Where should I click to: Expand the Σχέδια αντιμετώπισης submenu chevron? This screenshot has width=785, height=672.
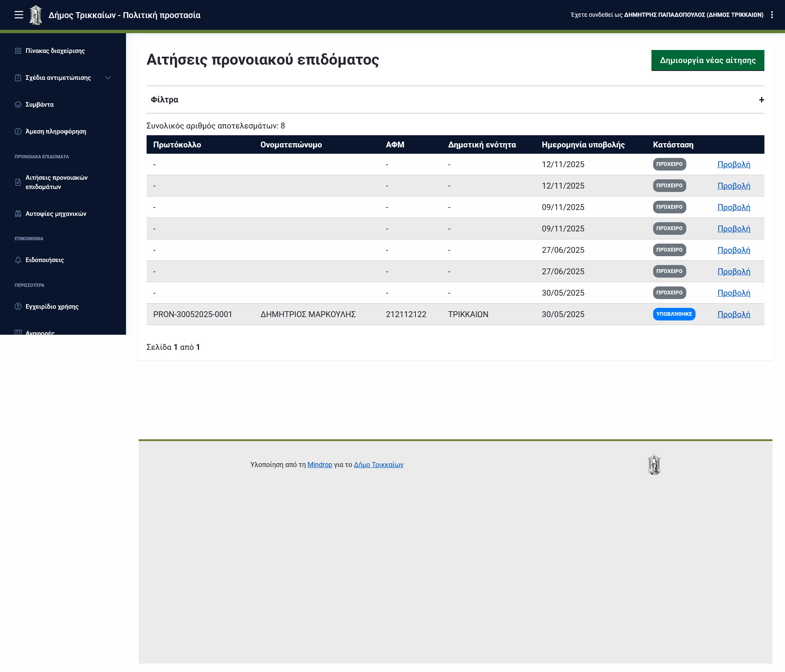coord(108,78)
